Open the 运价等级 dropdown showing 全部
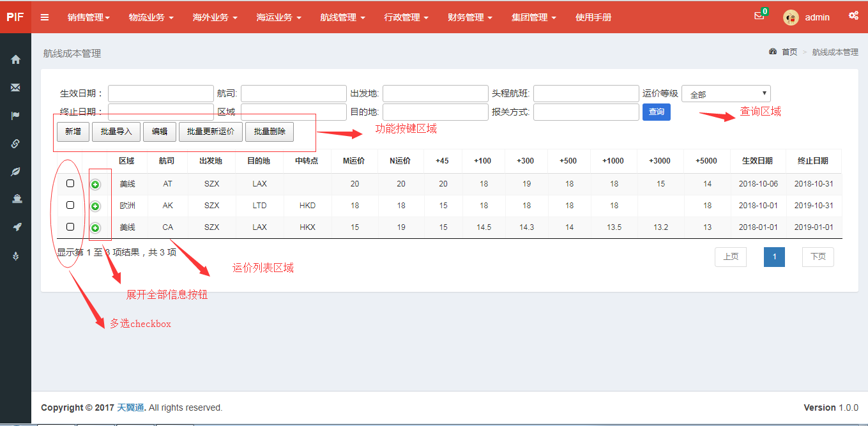 point(726,94)
